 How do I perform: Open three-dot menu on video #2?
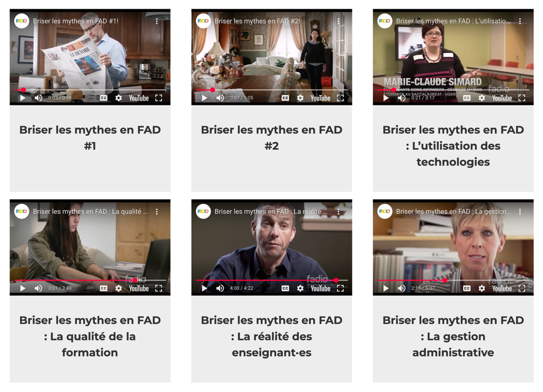tap(338, 21)
